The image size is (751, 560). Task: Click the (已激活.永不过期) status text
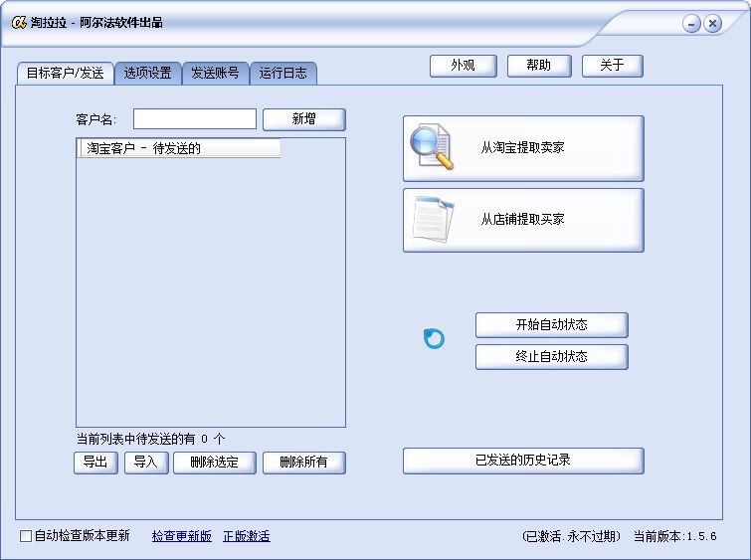(571, 536)
